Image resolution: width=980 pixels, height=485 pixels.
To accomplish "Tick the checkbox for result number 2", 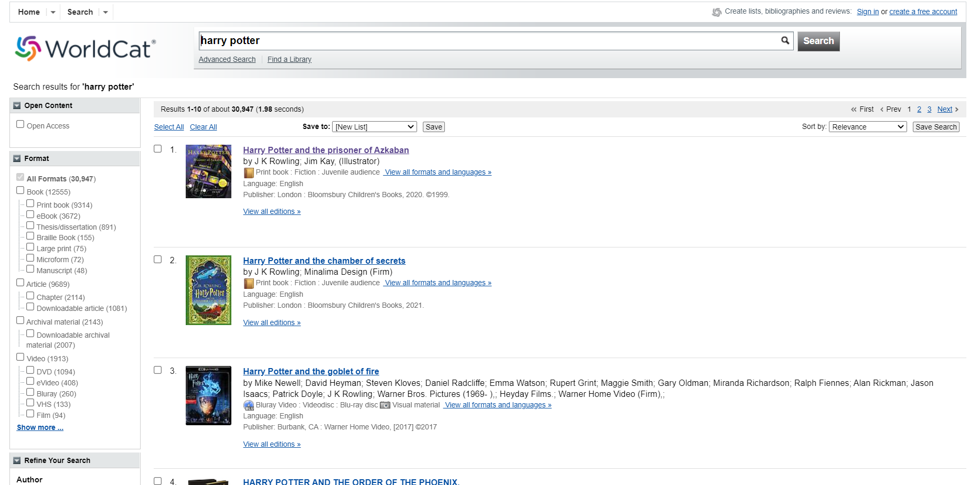I will click(x=157, y=259).
